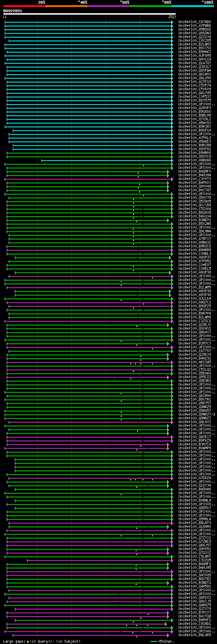Click the cyan 50char scale bar legend
The image size is (217, 644).
(154, 641)
